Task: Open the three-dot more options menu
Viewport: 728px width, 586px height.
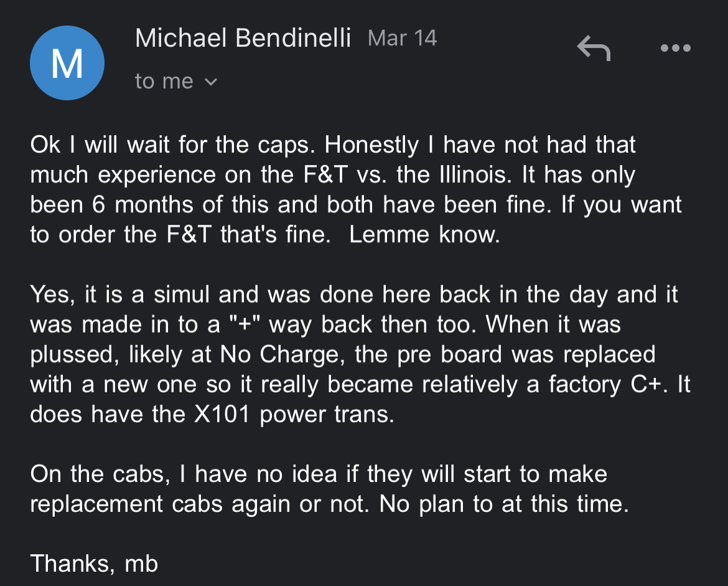Action: coord(676,48)
